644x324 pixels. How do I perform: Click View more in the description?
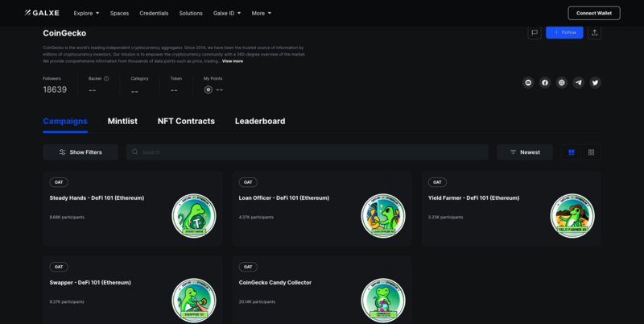[233, 61]
